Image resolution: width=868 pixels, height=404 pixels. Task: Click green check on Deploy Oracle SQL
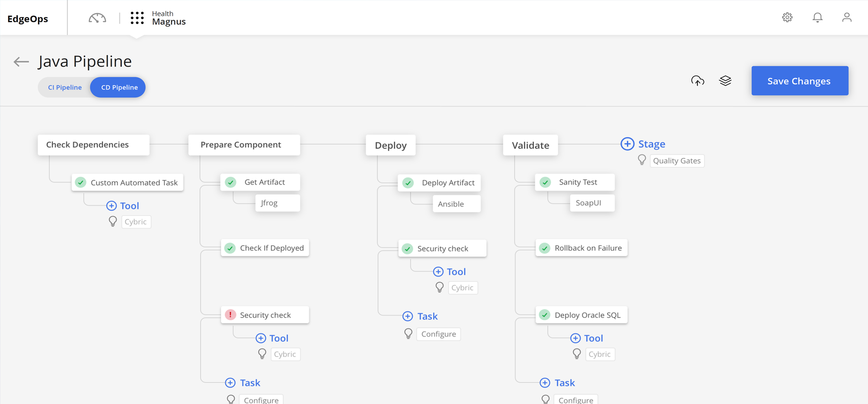pyautogui.click(x=545, y=315)
